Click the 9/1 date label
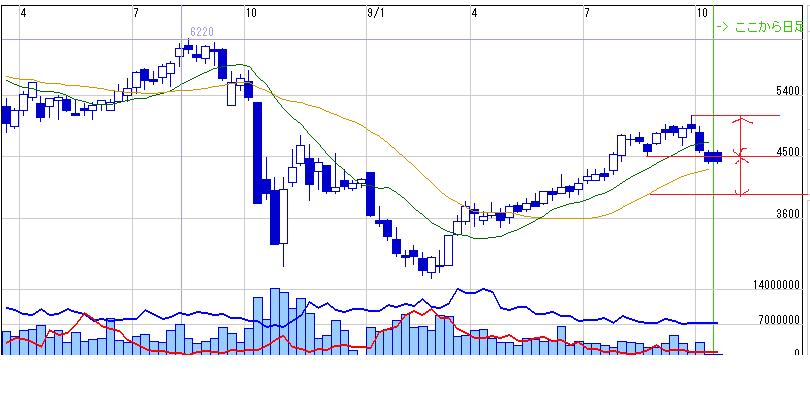Image resolution: width=810 pixels, height=400 pixels. 375,12
